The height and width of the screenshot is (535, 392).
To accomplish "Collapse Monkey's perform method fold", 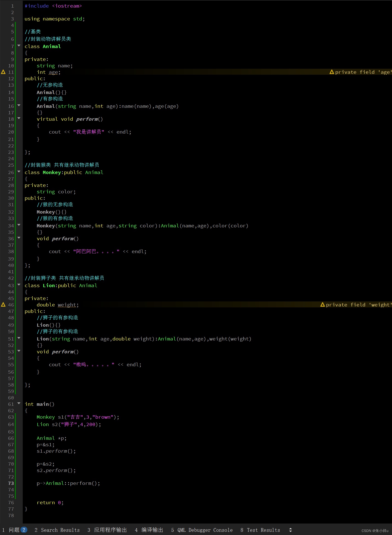I will pos(19,238).
